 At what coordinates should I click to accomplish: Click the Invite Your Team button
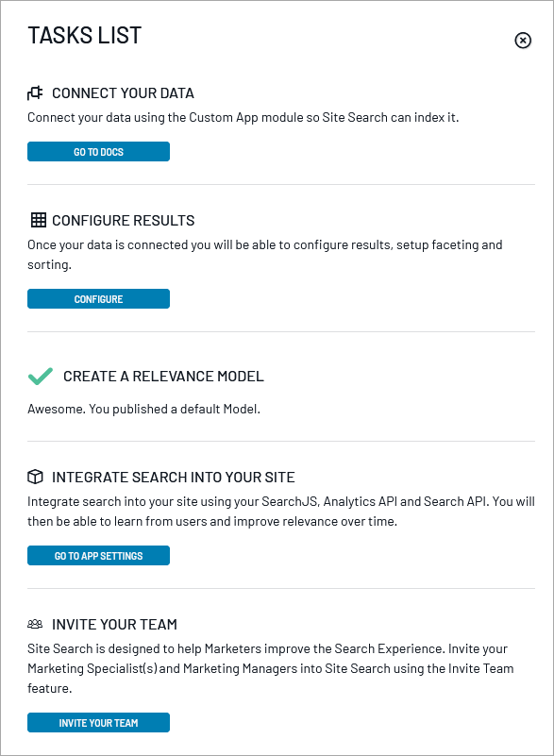click(98, 722)
